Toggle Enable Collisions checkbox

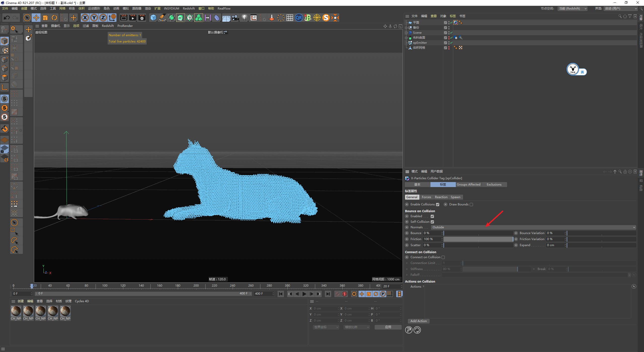437,204
